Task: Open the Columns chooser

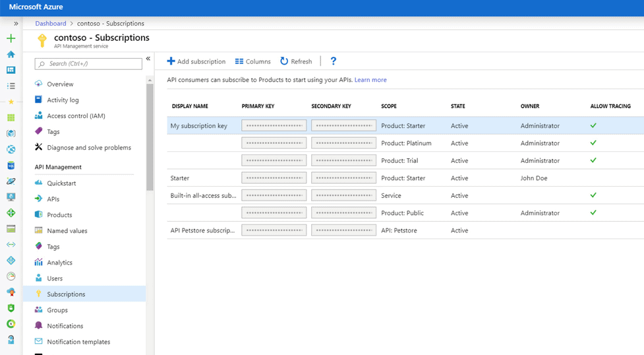Action: click(x=252, y=61)
